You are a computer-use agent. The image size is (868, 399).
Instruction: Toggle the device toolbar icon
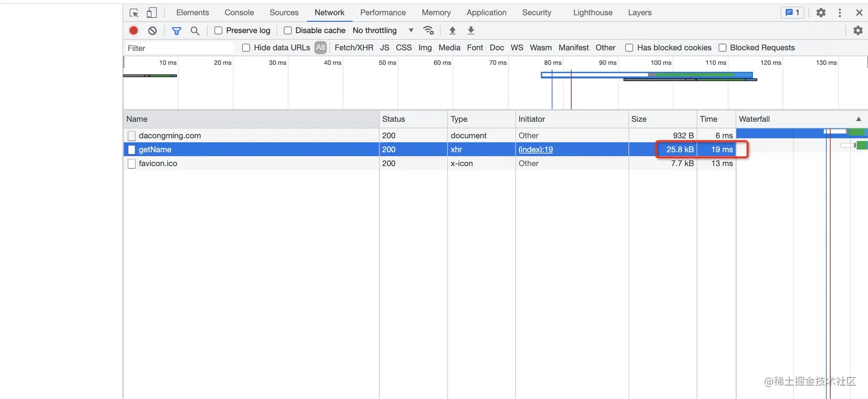click(152, 13)
